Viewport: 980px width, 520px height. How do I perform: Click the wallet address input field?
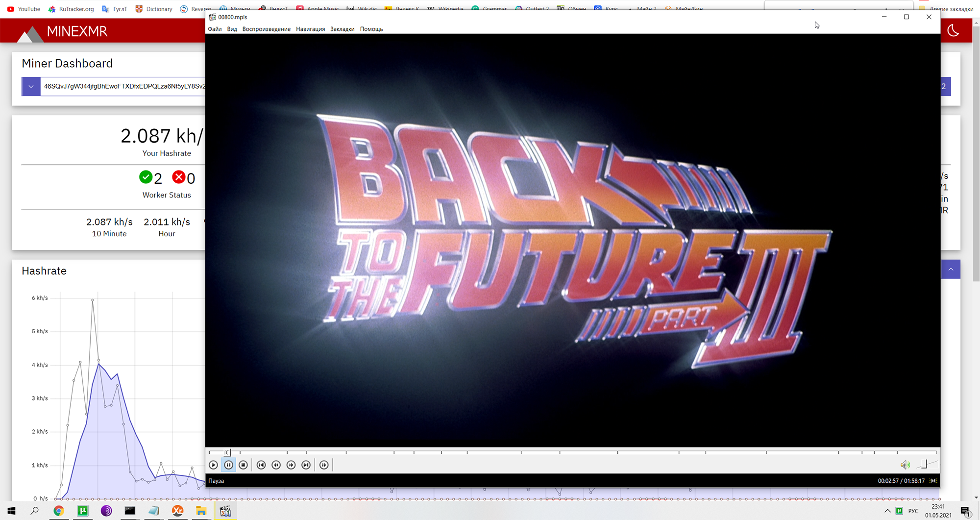pyautogui.click(x=122, y=87)
